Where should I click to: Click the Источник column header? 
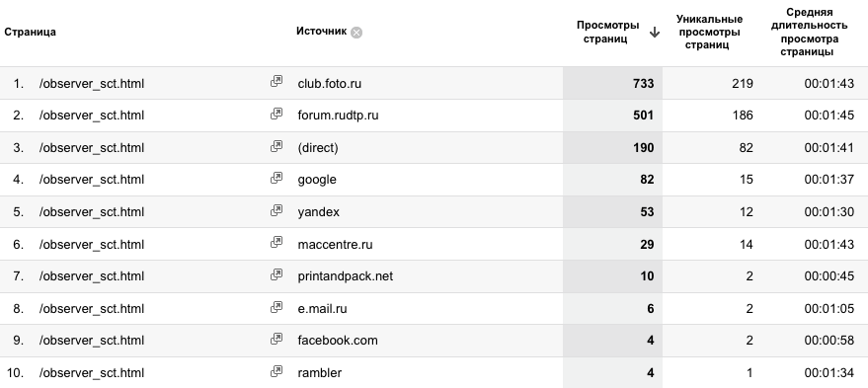click(x=321, y=31)
